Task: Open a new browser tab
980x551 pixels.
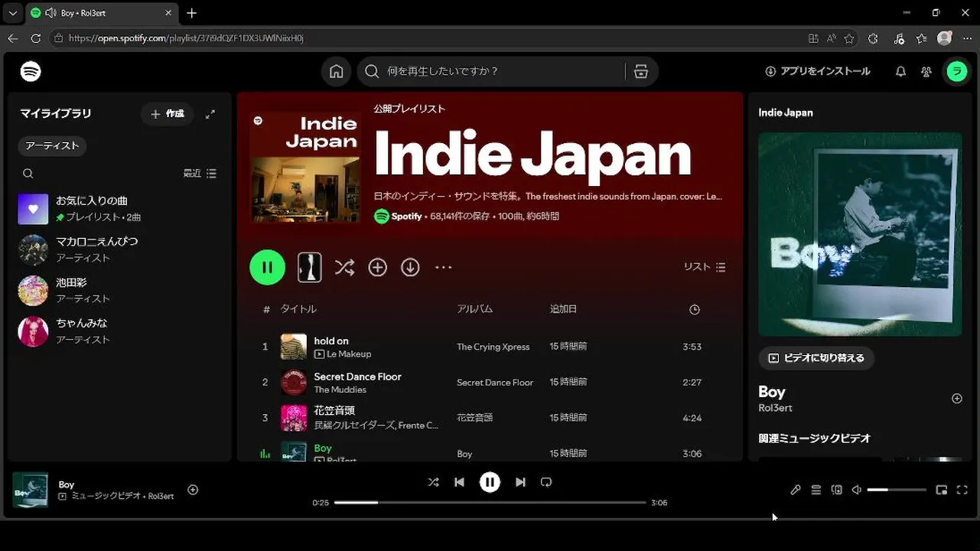Action: pyautogui.click(x=191, y=13)
